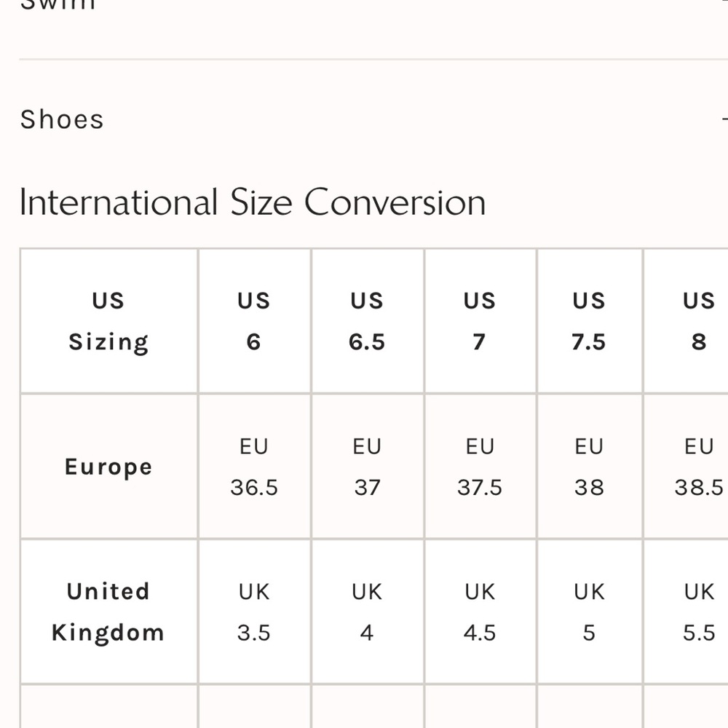Select the UK 5.5 cell
Screen dimensions: 728x728
[698, 612]
